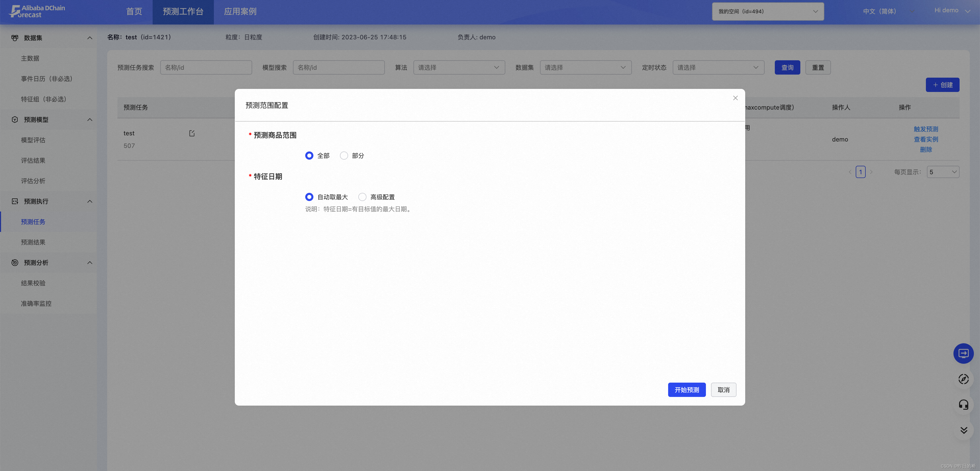
Task: Click the 取消 button in dialog
Action: coord(724,390)
